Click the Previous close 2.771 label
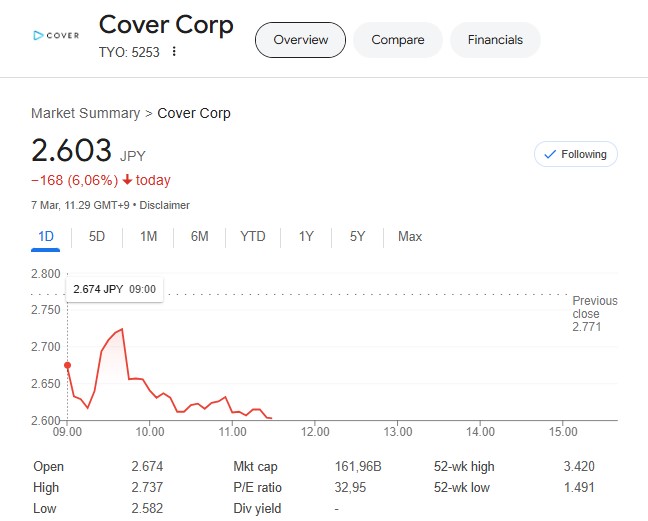 click(x=595, y=314)
